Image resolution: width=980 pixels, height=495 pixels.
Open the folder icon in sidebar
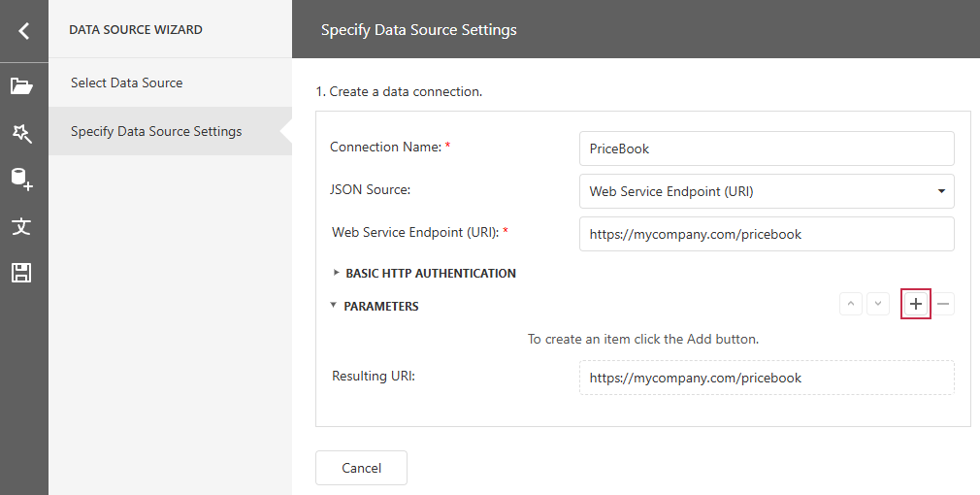[21, 85]
